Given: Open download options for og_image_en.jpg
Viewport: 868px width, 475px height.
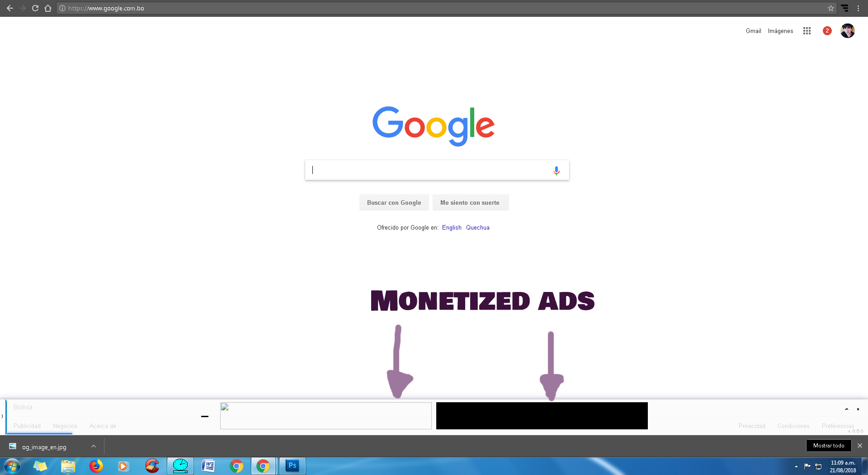Looking at the screenshot, I should point(94,446).
